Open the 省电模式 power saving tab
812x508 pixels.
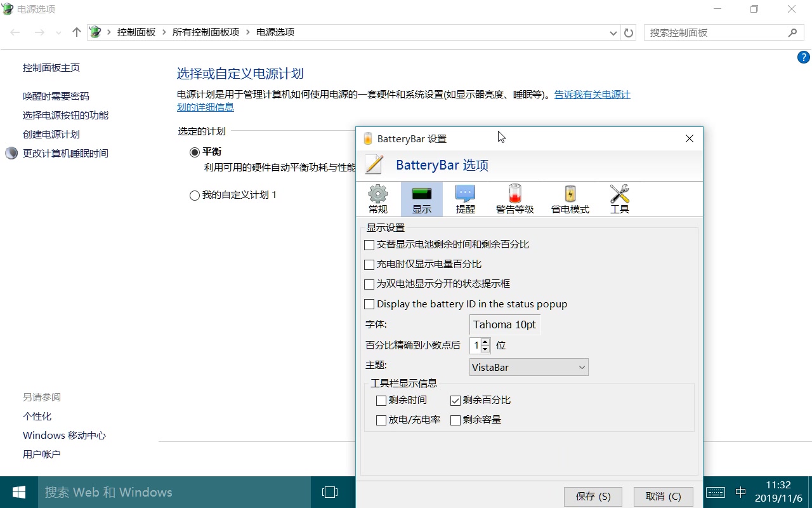[x=570, y=199]
